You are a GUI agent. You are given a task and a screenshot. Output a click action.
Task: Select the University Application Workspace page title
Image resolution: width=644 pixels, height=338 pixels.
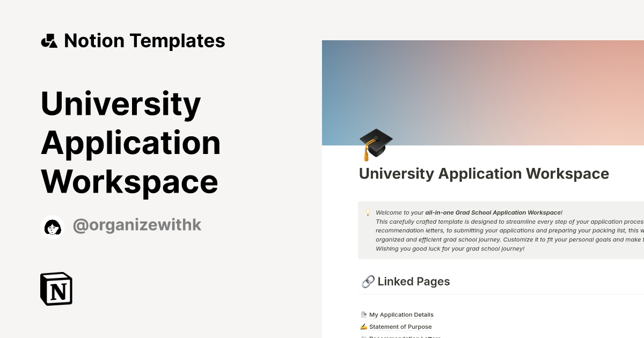point(484,173)
